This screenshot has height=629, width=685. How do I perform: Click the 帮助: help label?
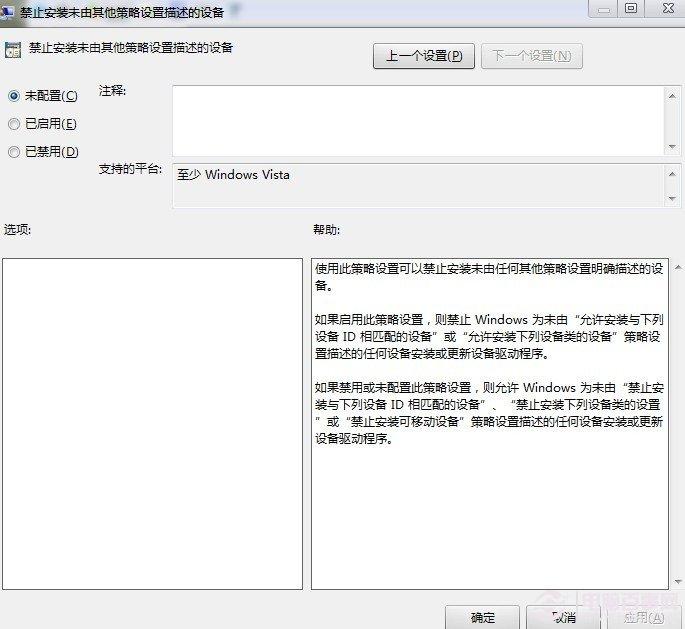point(326,229)
